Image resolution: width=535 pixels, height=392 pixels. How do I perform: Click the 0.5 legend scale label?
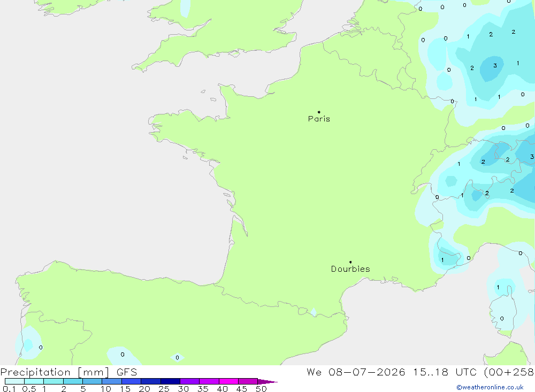click(29, 389)
